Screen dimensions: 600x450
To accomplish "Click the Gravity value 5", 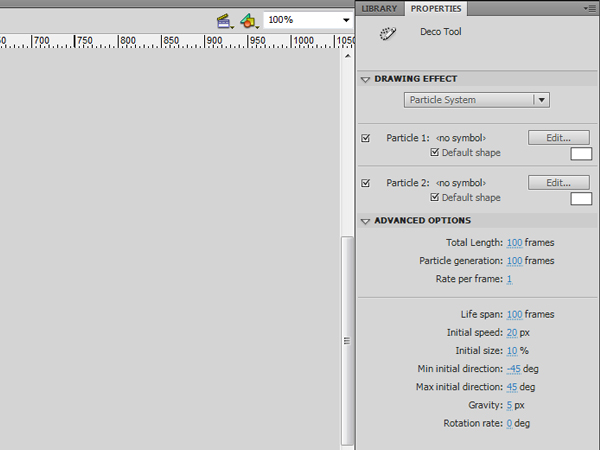I will click(x=509, y=405).
